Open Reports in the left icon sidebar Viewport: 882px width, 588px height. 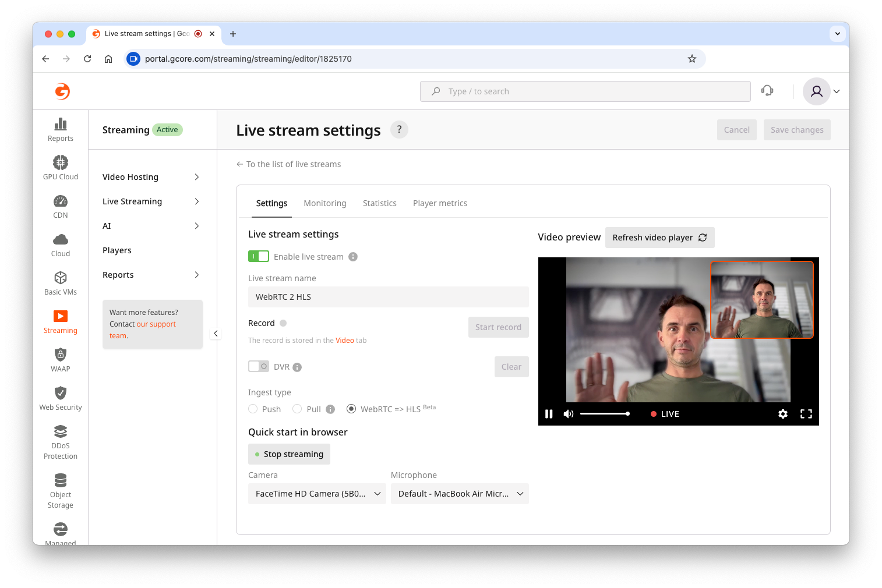pyautogui.click(x=61, y=130)
